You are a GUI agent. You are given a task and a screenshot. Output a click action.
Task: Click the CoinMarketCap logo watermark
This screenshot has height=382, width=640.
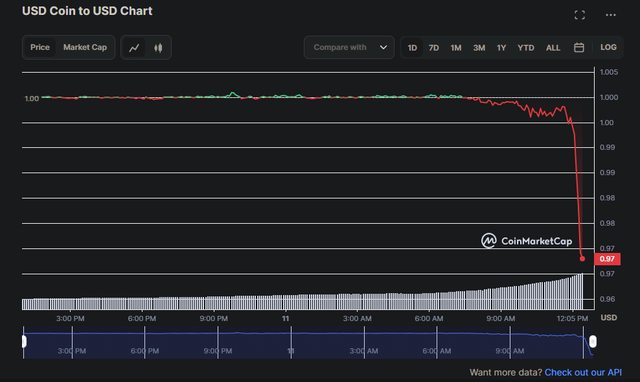527,241
